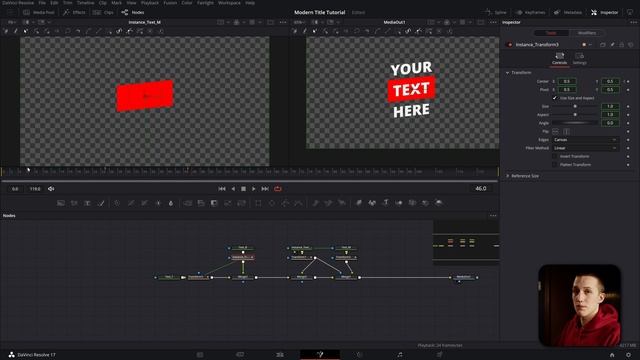This screenshot has height=360, width=640.
Task: Toggle the audio mute speaker icon
Action: pyautogui.click(x=51, y=189)
